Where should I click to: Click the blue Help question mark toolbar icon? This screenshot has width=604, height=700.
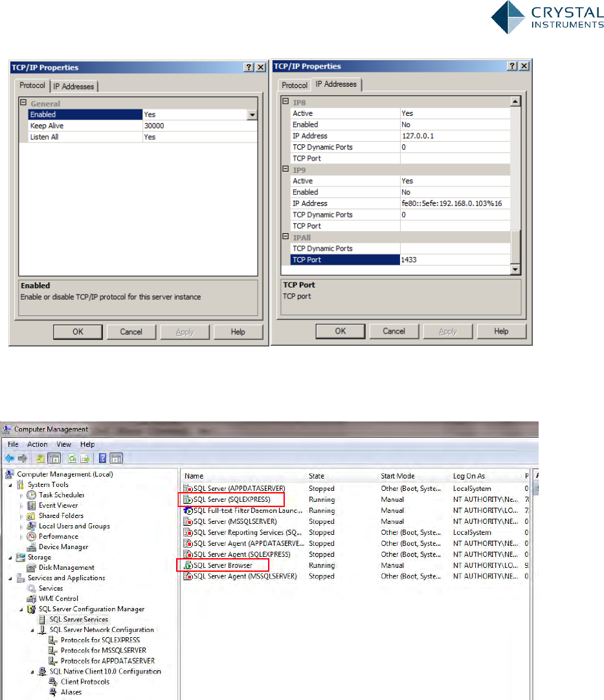(x=103, y=458)
